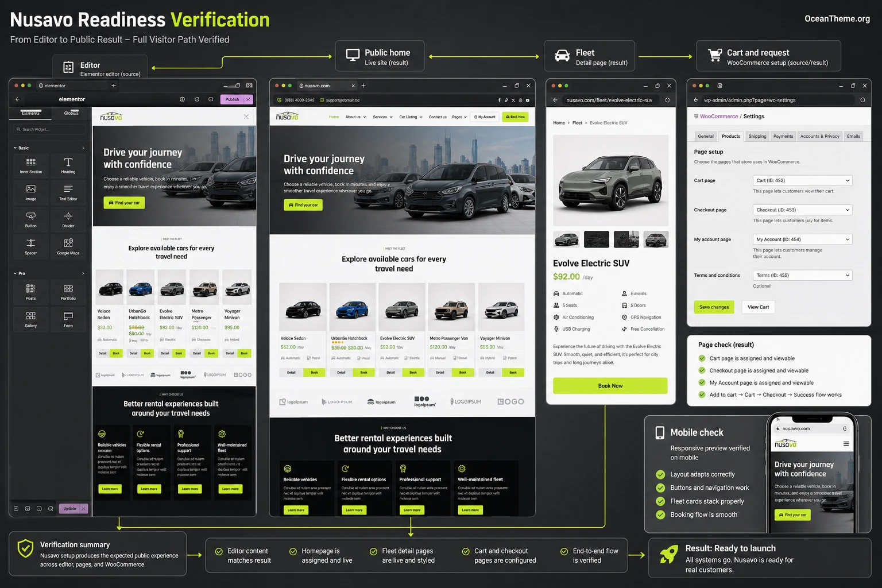Click Find your car on the public home hero
This screenshot has width=882, height=588.
pos(303,205)
